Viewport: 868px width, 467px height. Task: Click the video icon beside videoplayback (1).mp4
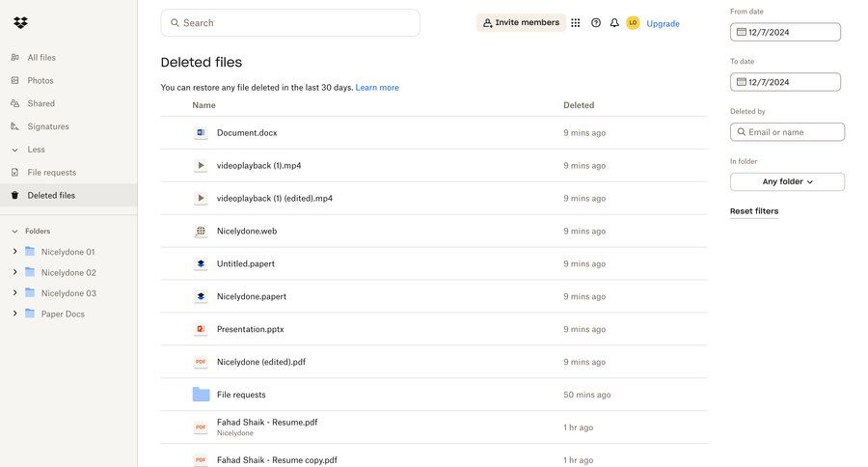point(201,166)
